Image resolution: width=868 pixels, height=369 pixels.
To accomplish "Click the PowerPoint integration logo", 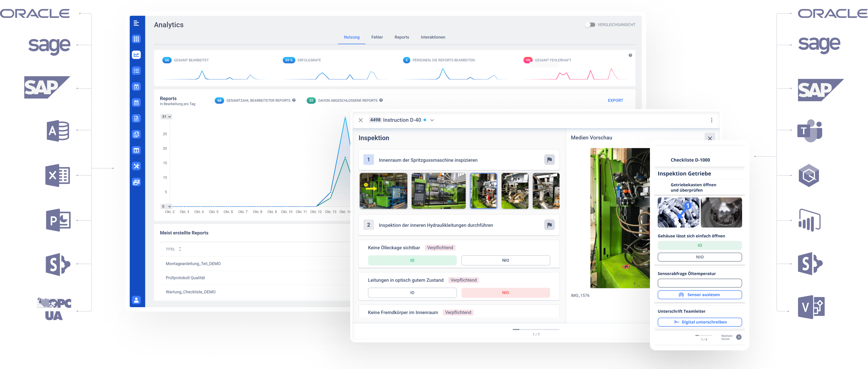I will click(58, 220).
